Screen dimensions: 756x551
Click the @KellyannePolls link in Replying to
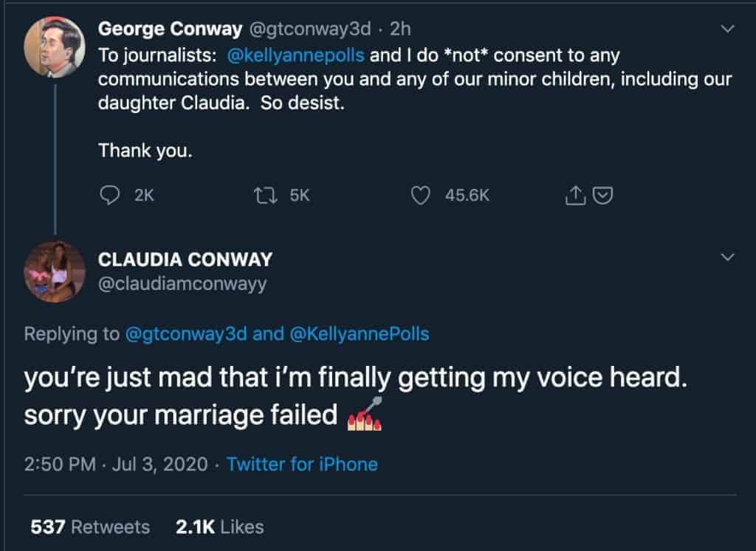point(360,334)
